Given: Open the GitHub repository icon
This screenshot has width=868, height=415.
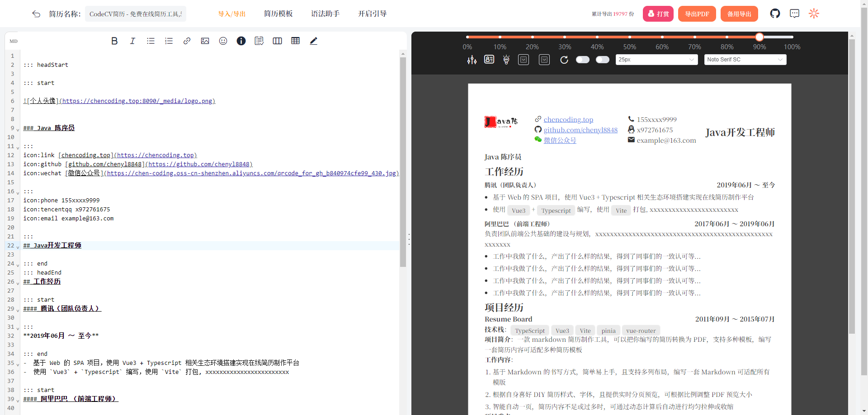Looking at the screenshot, I should [x=775, y=14].
